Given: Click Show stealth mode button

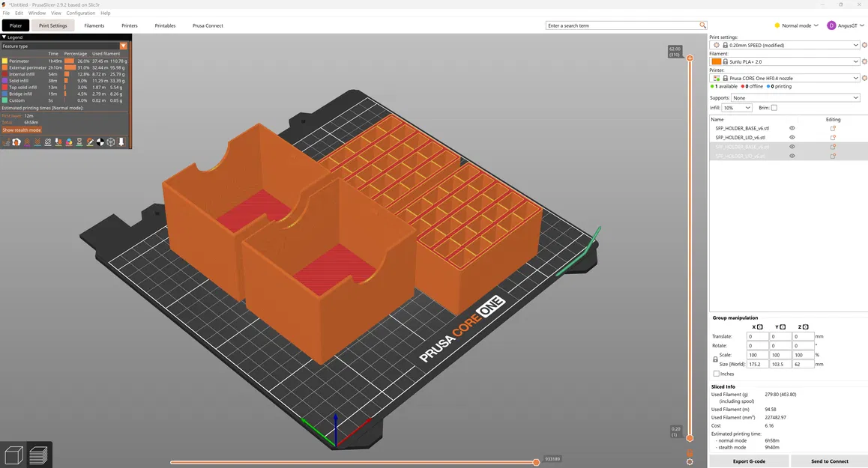Looking at the screenshot, I should [22, 130].
